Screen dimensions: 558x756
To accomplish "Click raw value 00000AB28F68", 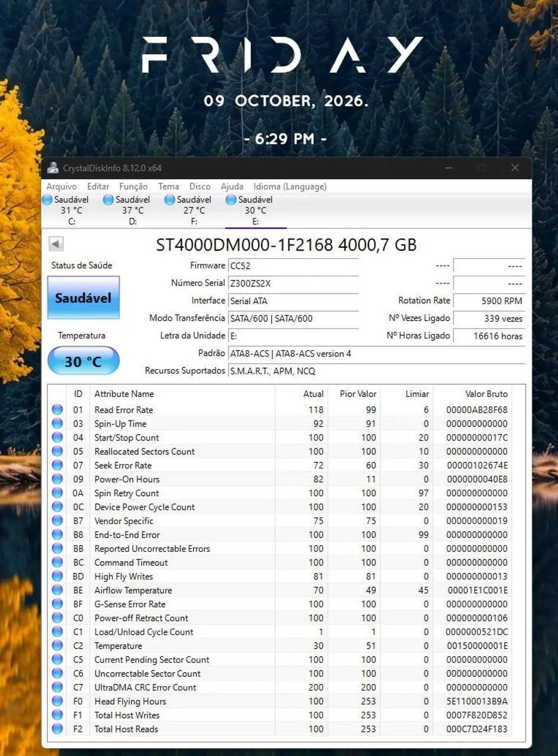I will [x=477, y=409].
